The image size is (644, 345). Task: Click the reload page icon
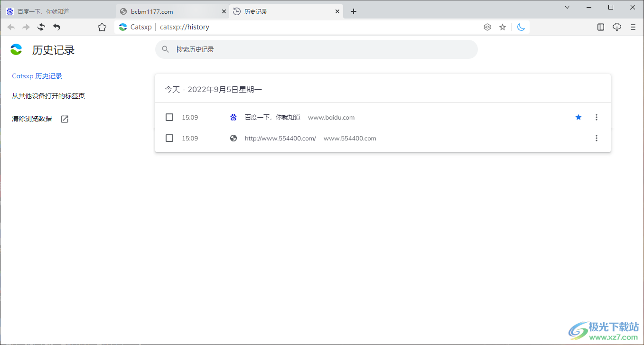click(x=41, y=27)
